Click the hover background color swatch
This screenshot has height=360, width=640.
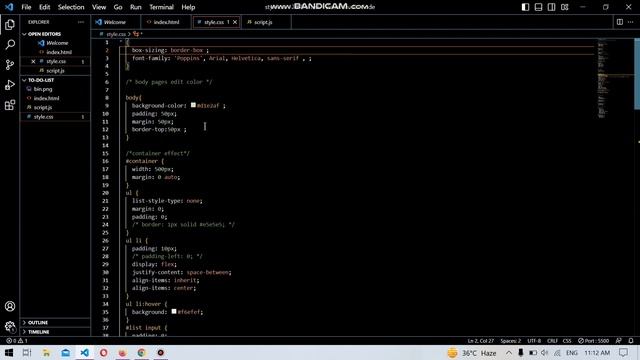pyautogui.click(x=174, y=311)
